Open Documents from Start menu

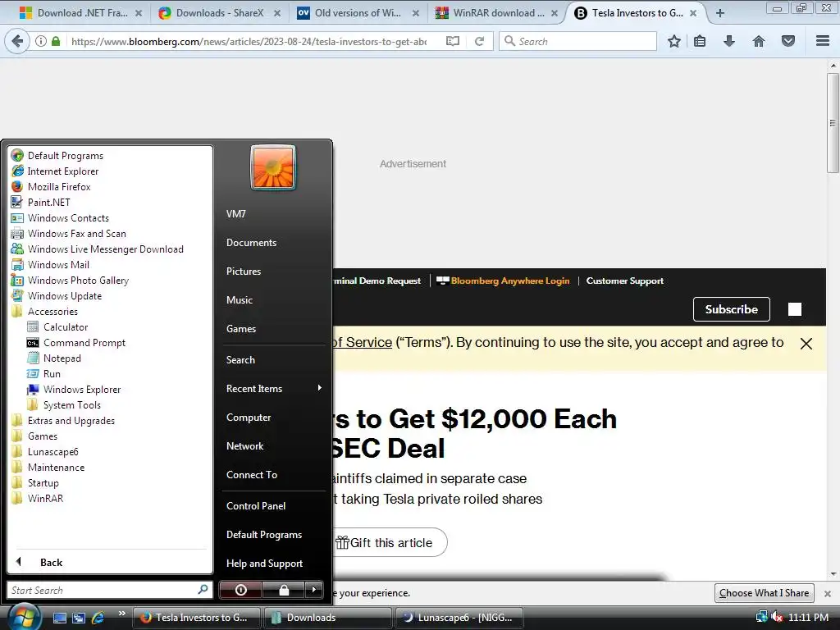pyautogui.click(x=251, y=243)
